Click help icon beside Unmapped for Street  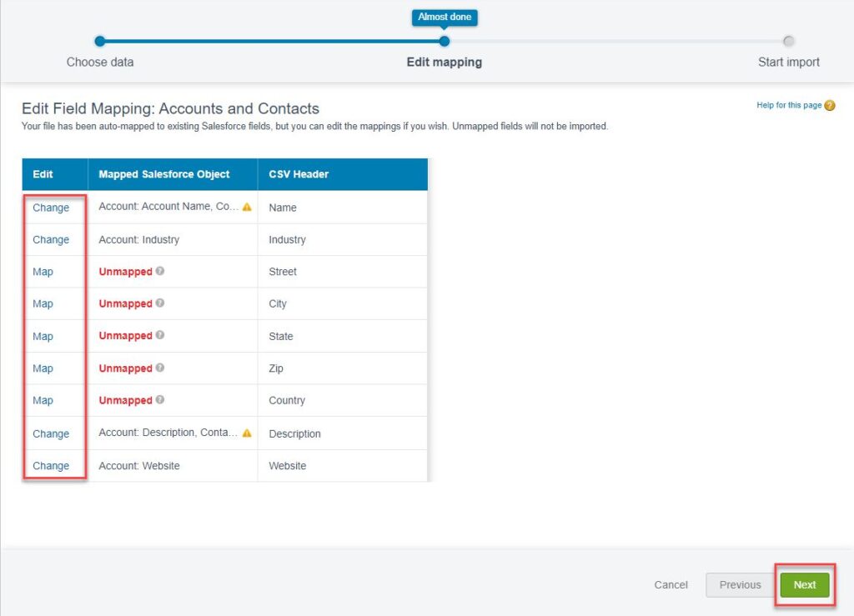point(159,271)
